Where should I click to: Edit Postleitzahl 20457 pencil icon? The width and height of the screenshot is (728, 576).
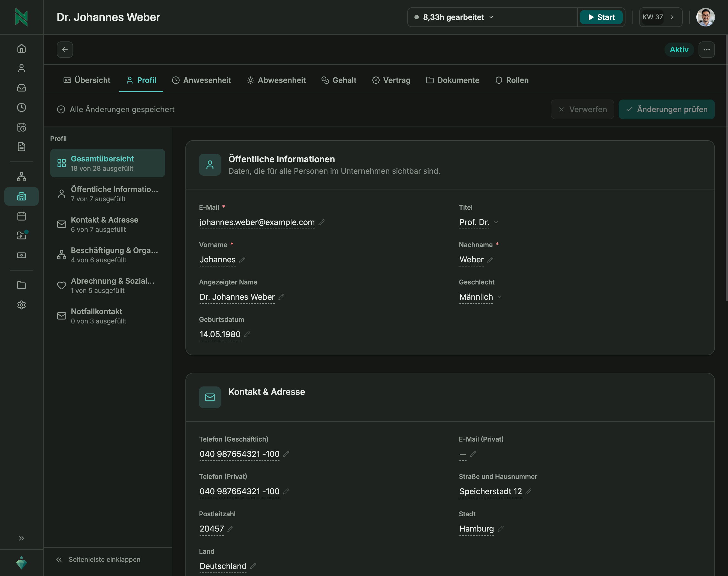point(230,529)
